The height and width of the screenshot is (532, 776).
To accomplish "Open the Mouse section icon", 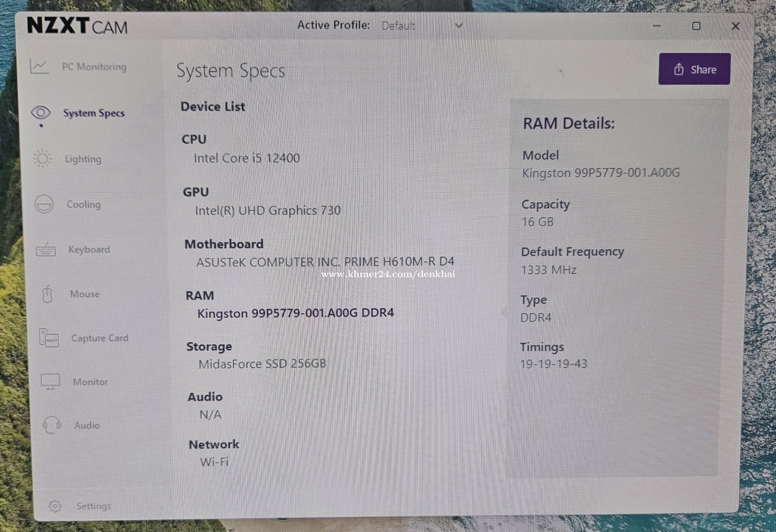I will (48, 294).
